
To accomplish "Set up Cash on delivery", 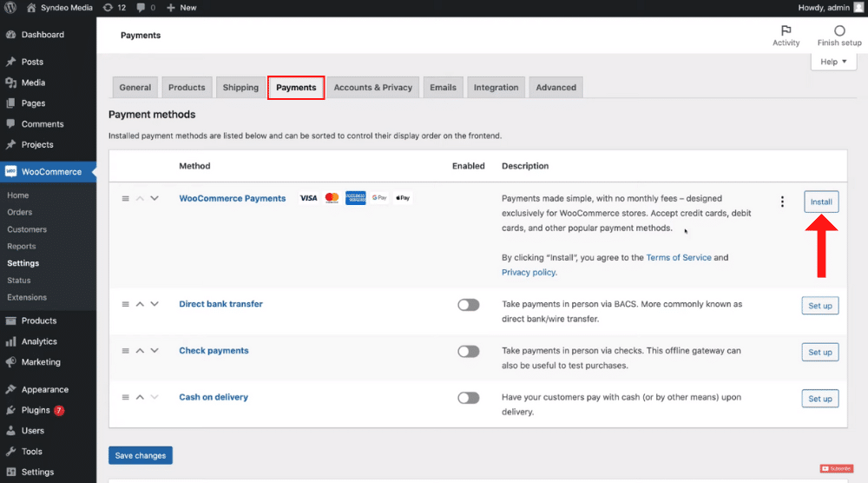I will coord(820,399).
